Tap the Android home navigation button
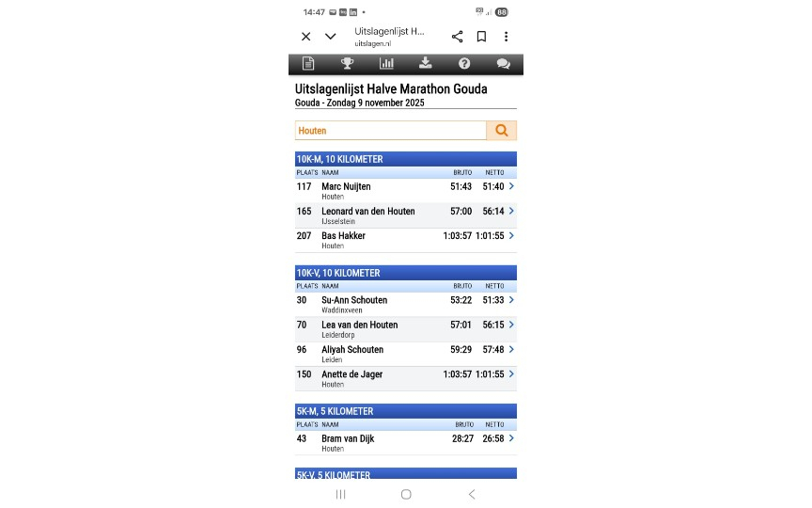 pyautogui.click(x=406, y=494)
